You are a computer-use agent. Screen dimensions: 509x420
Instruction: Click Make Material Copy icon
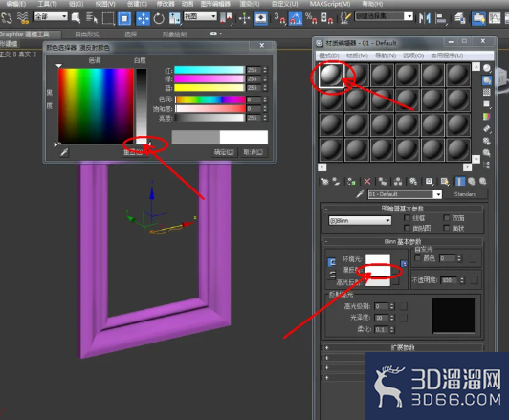383,181
